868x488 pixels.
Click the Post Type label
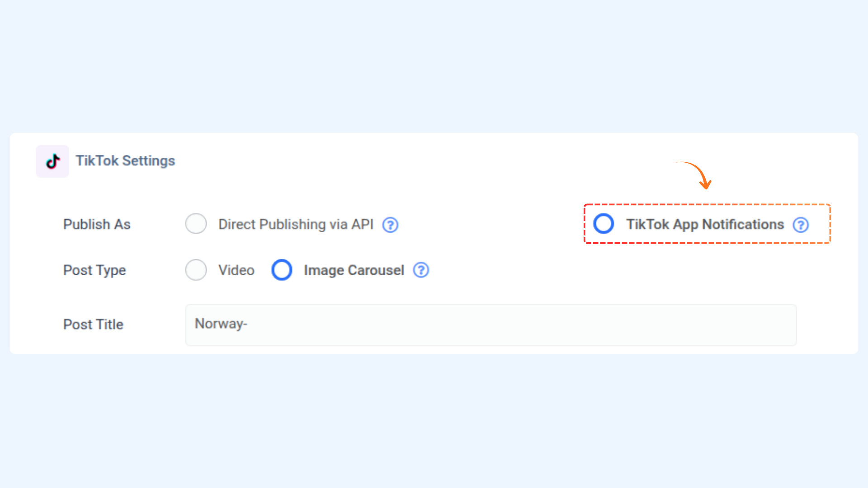pyautogui.click(x=94, y=270)
